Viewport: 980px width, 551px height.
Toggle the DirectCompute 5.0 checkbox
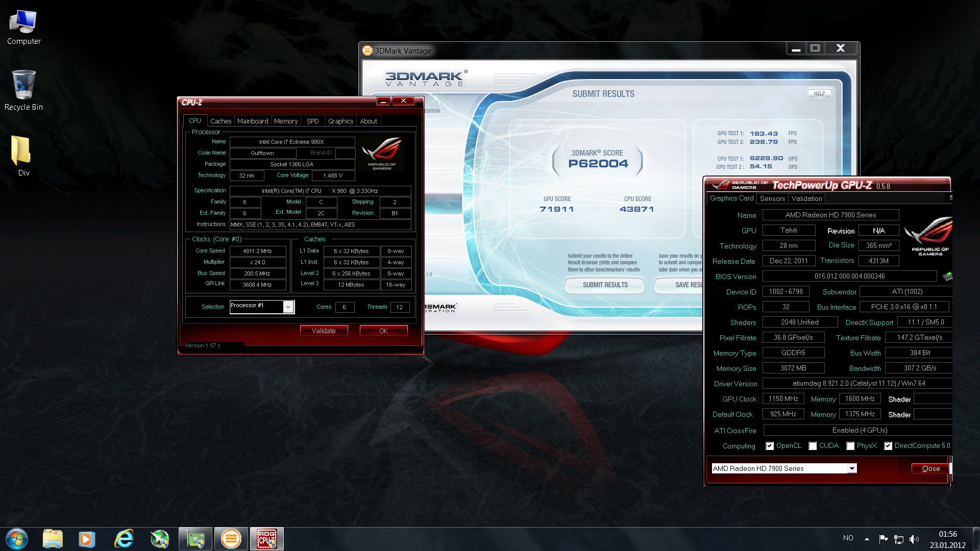coord(888,446)
